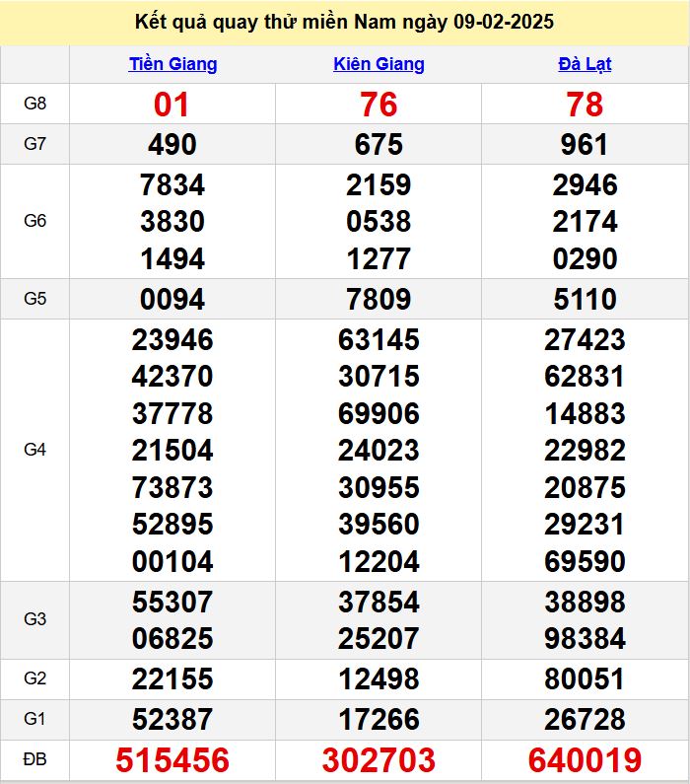
Task: Select the G8 row label
Action: [34, 104]
